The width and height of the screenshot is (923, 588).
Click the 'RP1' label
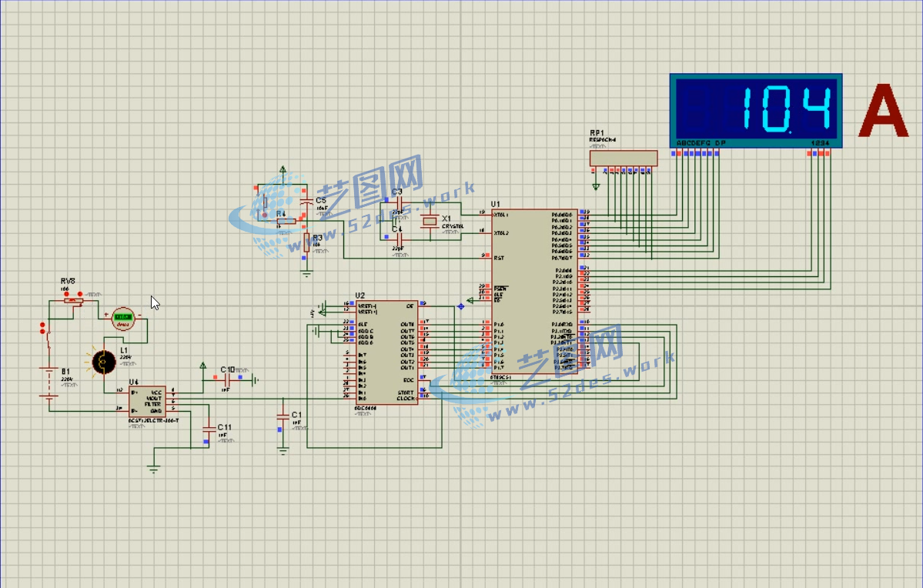[x=597, y=133]
